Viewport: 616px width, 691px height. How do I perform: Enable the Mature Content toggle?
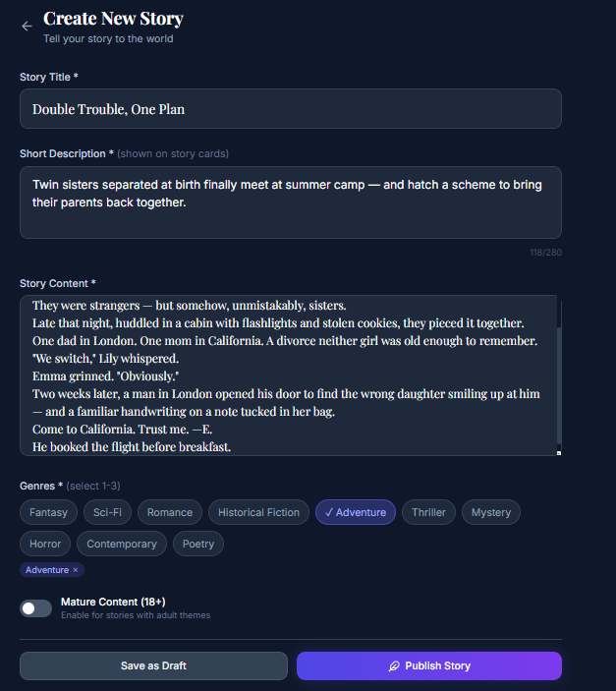click(x=35, y=608)
